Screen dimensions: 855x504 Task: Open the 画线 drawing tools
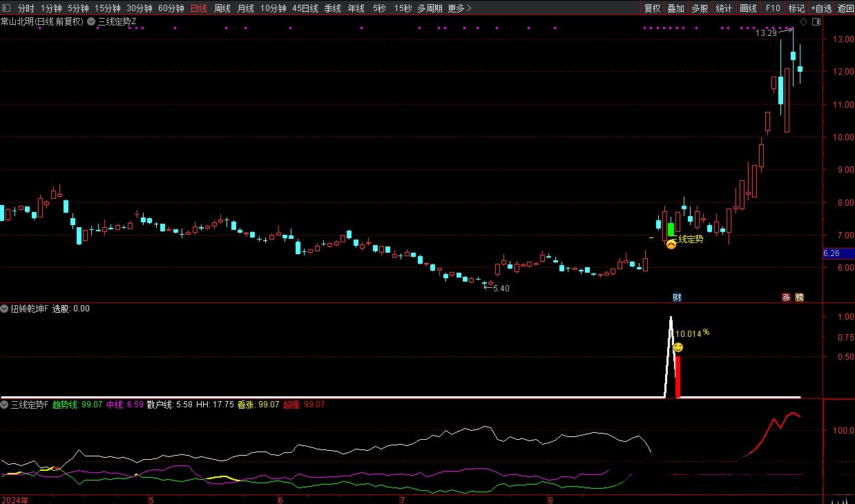click(748, 8)
